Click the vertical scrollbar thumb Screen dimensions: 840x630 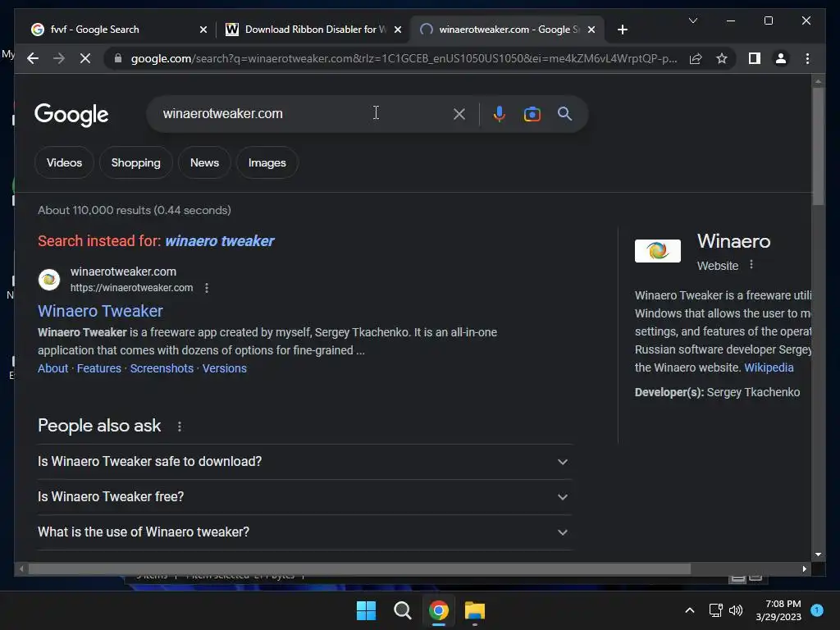(818, 146)
